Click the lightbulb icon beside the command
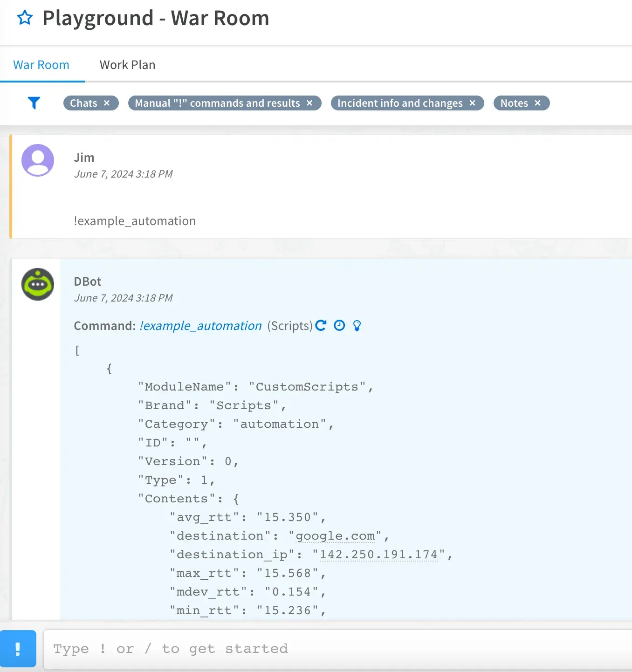Viewport: 632px width, 672px height. 357,325
